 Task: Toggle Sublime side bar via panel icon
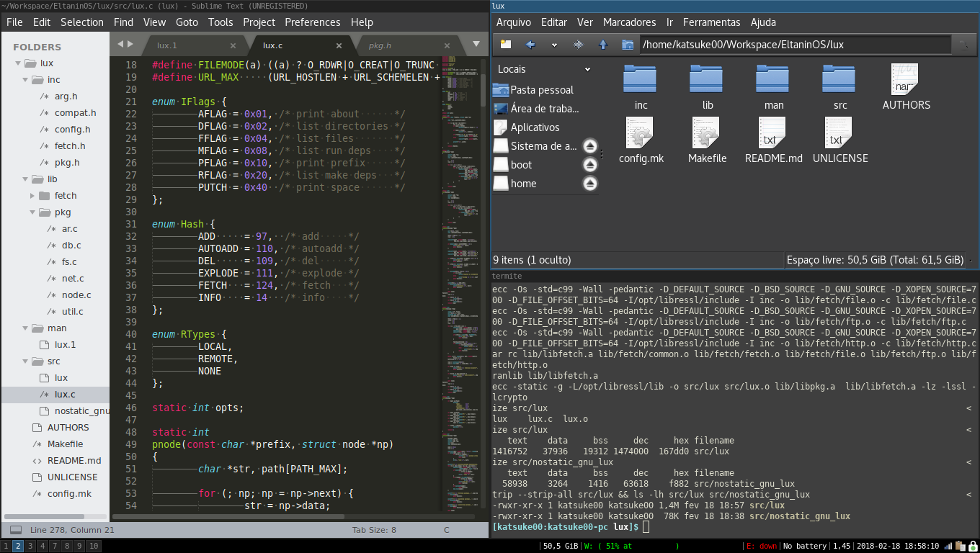[x=16, y=530]
